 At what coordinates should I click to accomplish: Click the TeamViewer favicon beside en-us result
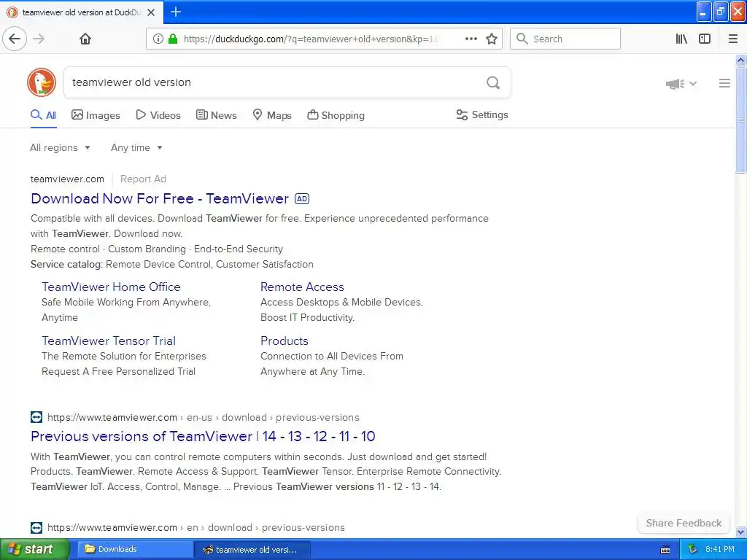[x=36, y=417]
